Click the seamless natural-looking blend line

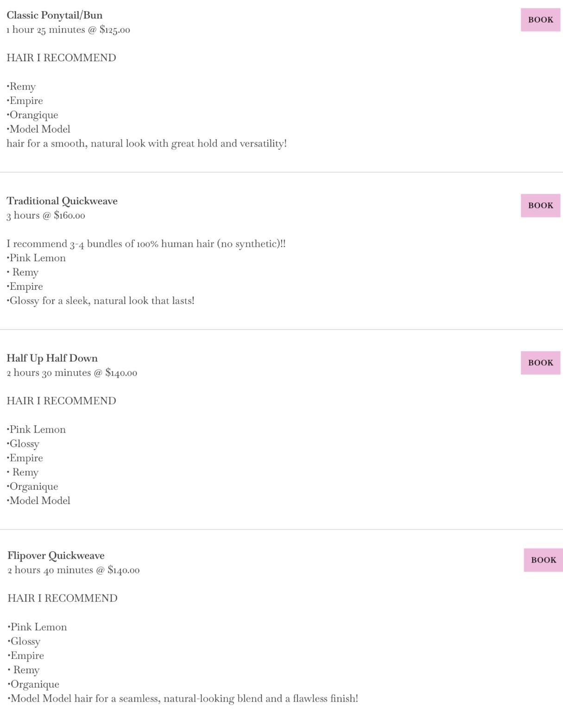[183, 698]
